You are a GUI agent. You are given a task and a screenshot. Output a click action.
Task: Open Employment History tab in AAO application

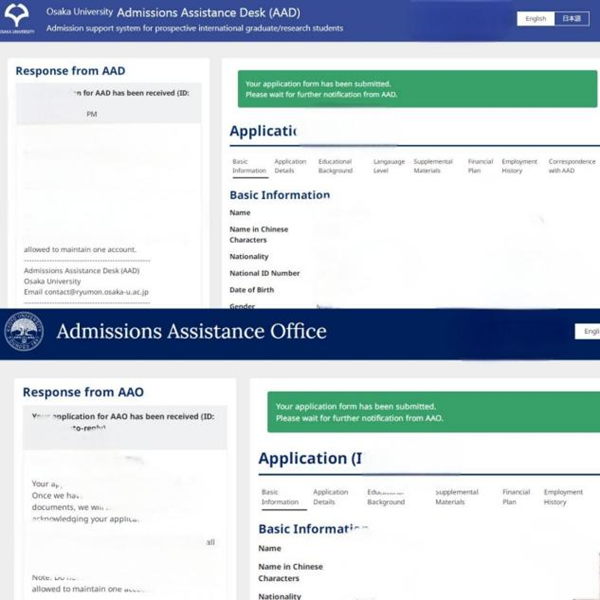tap(563, 497)
